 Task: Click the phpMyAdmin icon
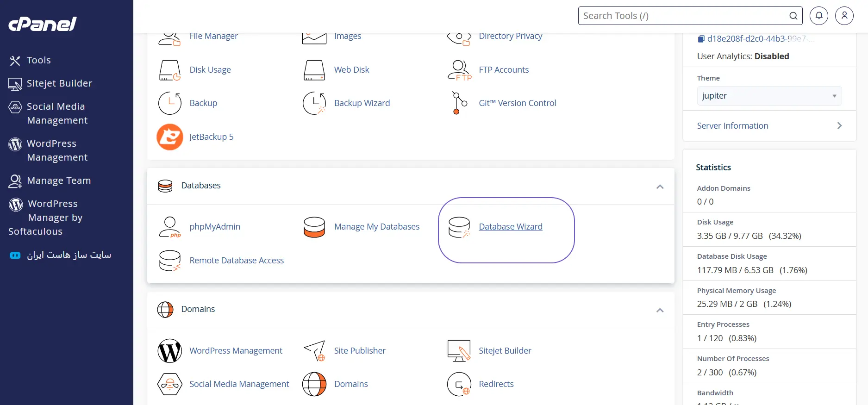(170, 227)
